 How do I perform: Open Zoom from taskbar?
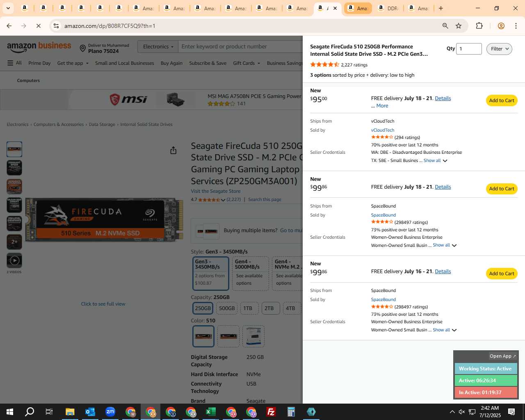(110, 412)
